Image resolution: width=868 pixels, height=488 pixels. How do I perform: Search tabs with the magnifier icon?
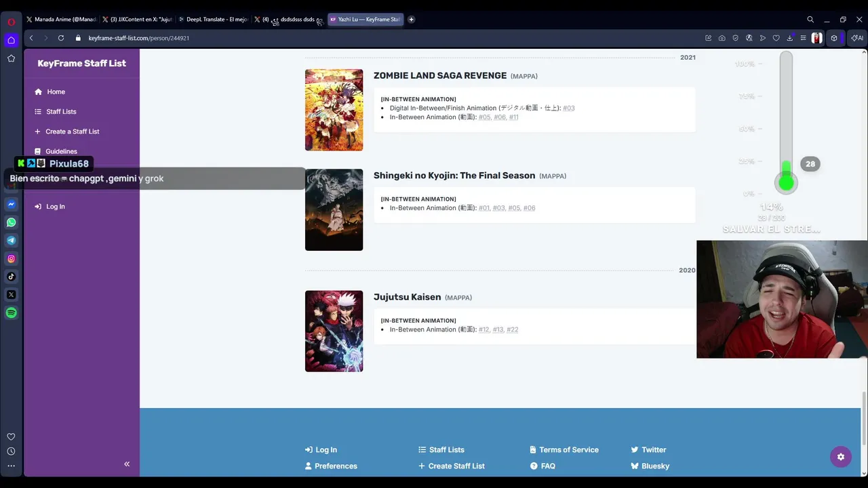(810, 20)
